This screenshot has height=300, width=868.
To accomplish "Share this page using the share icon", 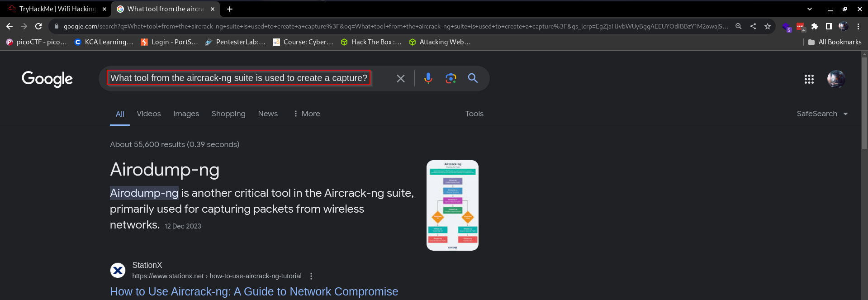I will [753, 26].
